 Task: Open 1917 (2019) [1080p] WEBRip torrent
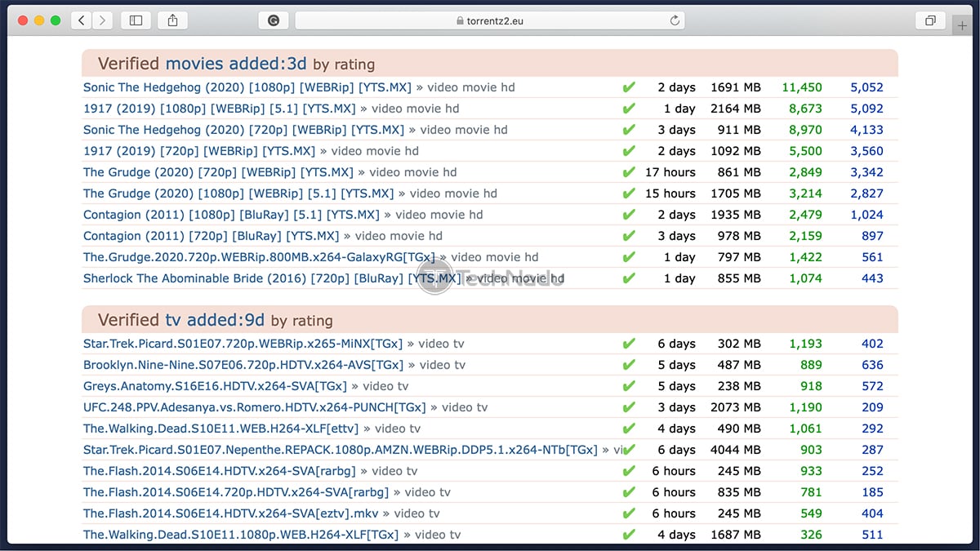point(219,109)
